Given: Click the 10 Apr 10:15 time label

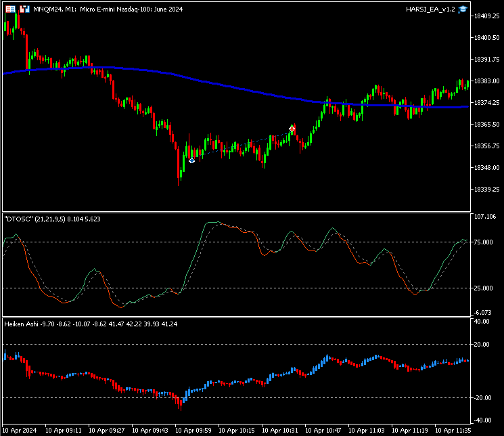Looking at the screenshot, I should (237, 430).
